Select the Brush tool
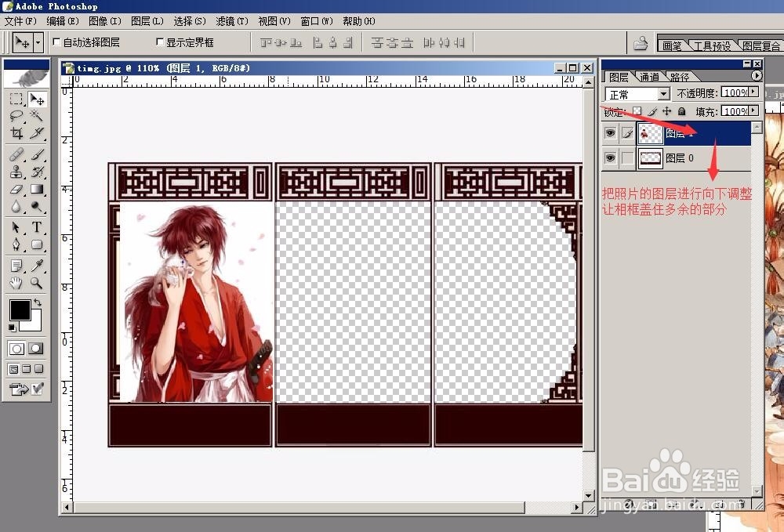This screenshot has width=784, height=532. pyautogui.click(x=37, y=154)
